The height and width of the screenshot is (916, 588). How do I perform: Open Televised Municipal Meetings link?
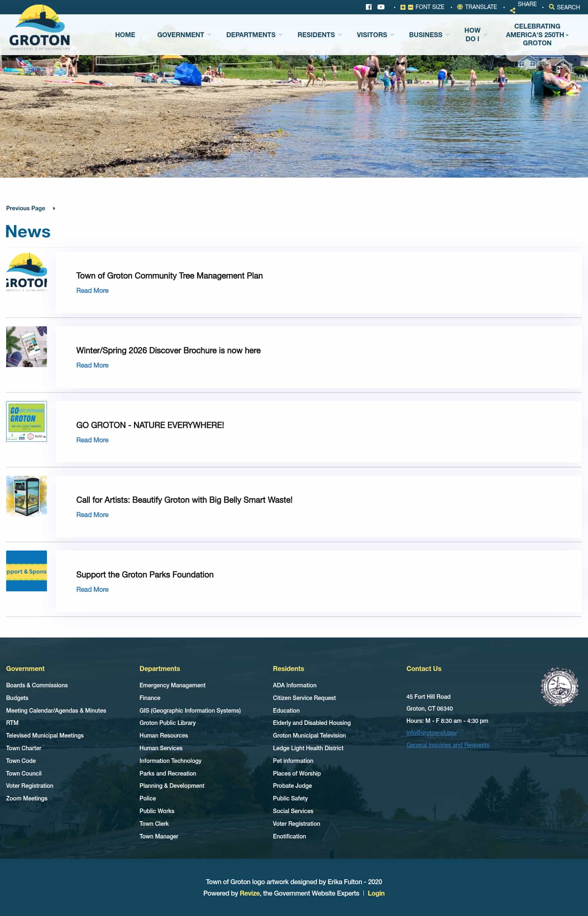[45, 735]
